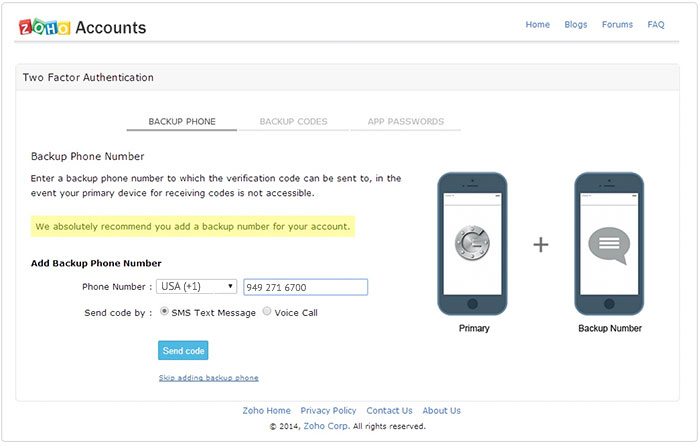Open the App Passwords tab
The image size is (700, 445).
(404, 122)
